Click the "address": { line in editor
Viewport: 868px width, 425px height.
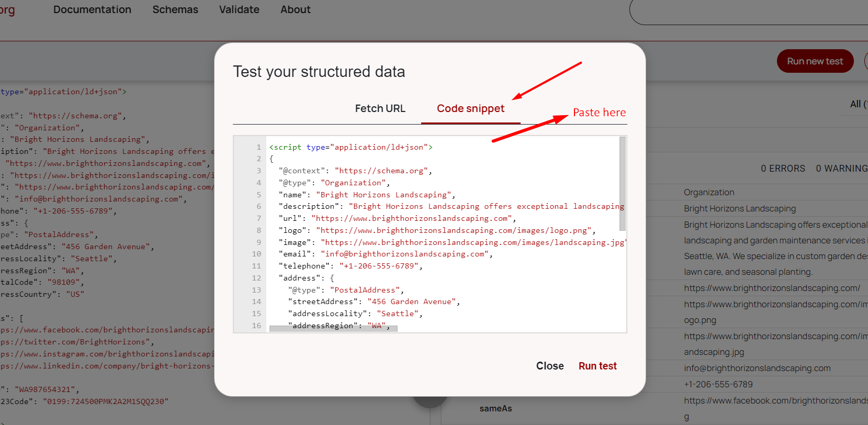click(x=306, y=278)
